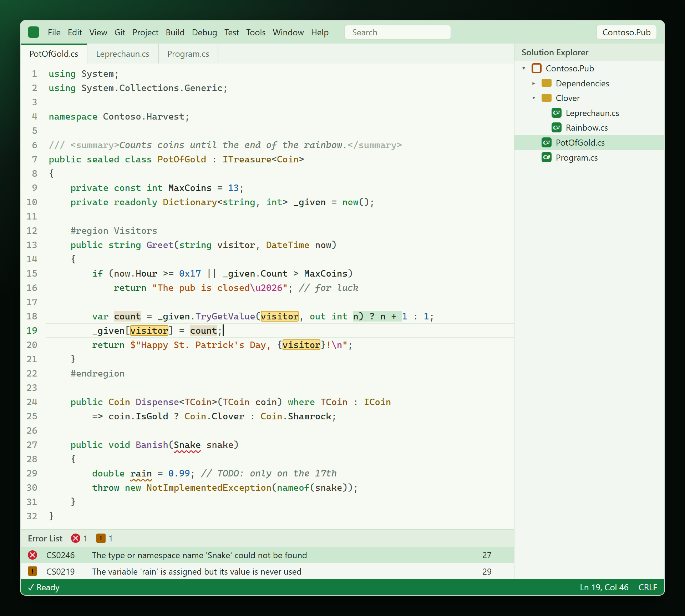Screen dimensions: 685x616
Task: Open the Edit menu
Action: click(x=75, y=32)
